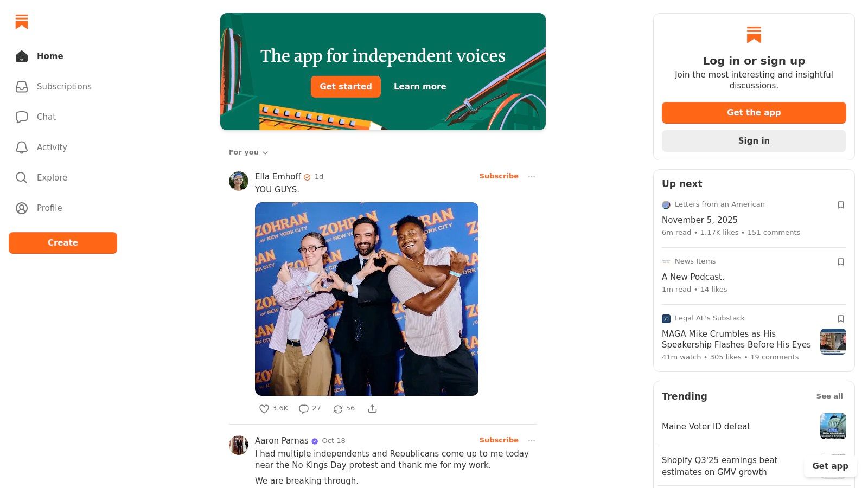Restack Ella Emhoff's post
This screenshot has width=868, height=488.
(x=338, y=409)
